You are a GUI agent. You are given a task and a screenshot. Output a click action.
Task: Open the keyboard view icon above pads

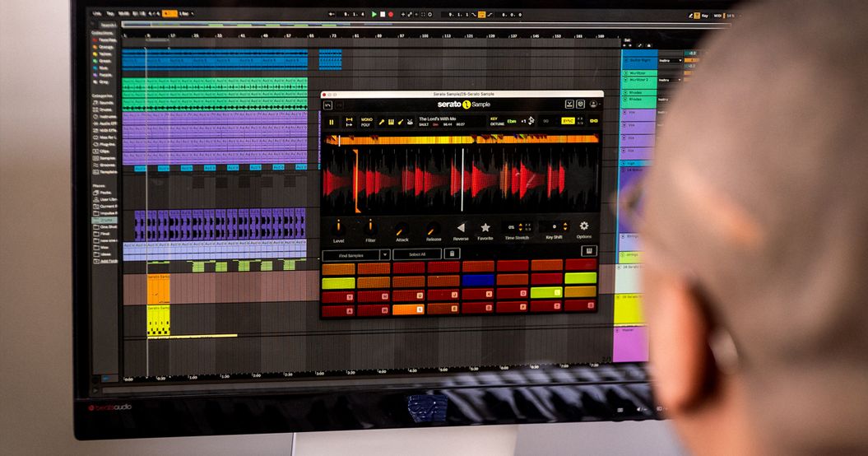tap(589, 251)
